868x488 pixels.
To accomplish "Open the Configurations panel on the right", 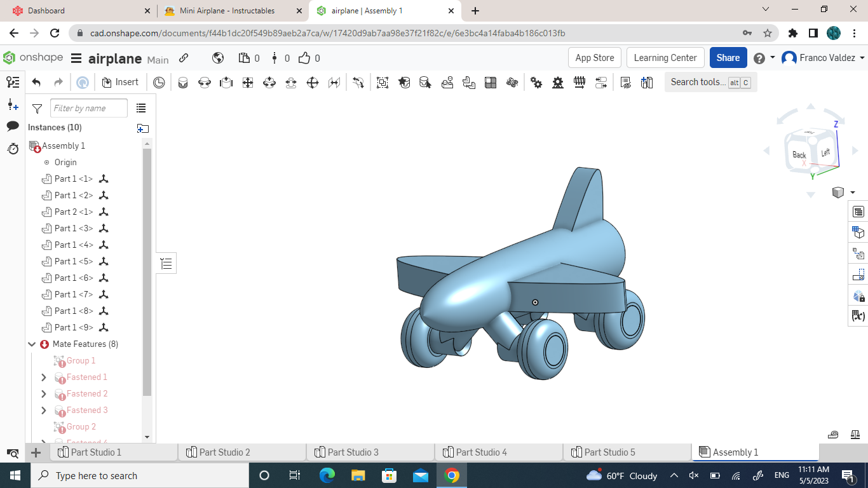I will [859, 231].
